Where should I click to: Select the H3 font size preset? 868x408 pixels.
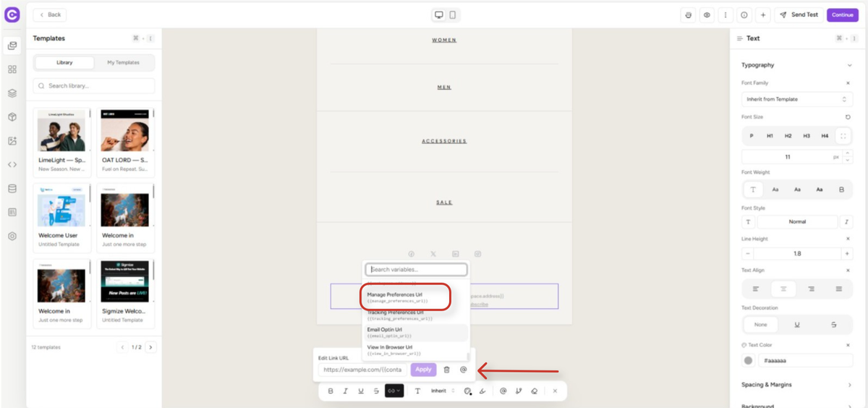[x=807, y=136]
